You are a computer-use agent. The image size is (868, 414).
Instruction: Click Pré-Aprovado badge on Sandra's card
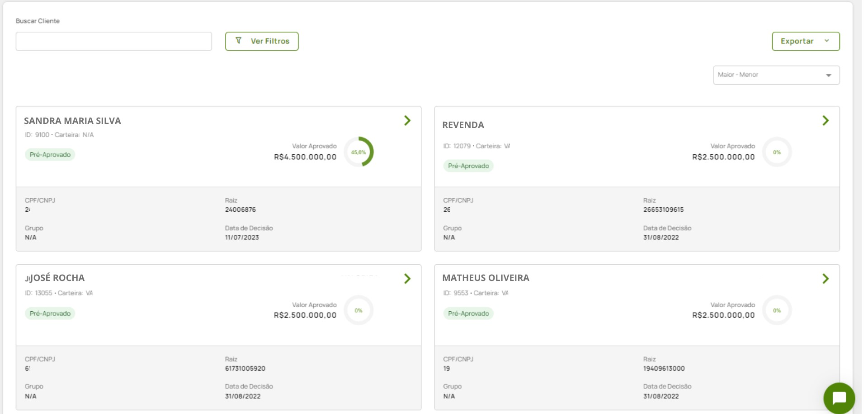tap(50, 155)
